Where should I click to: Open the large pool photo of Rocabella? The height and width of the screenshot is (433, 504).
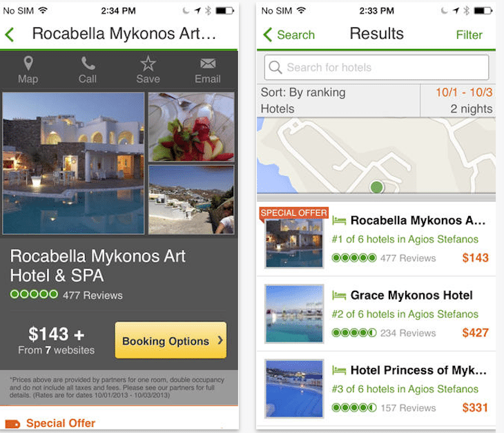point(73,163)
